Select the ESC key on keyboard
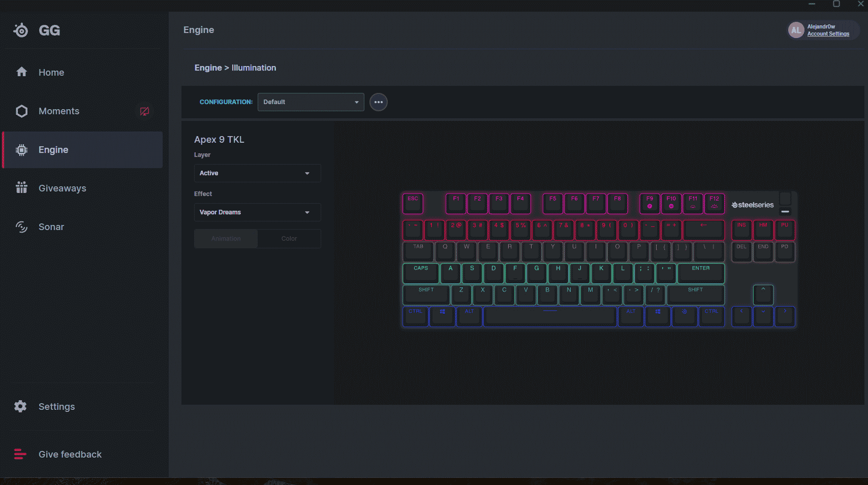Screen dimensions: 868x485 tap(413, 204)
